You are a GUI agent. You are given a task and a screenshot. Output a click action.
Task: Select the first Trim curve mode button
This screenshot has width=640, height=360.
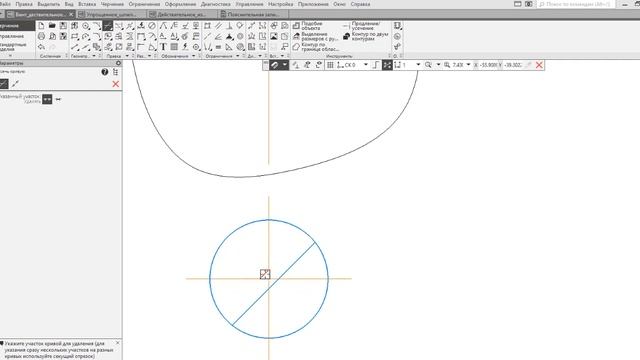pyautogui.click(x=4, y=84)
